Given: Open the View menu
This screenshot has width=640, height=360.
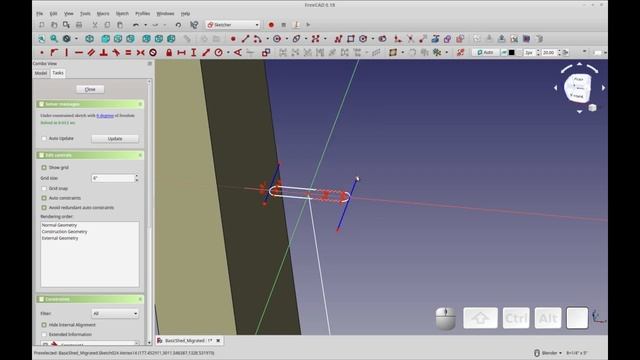Looking at the screenshot, I should pos(69,13).
